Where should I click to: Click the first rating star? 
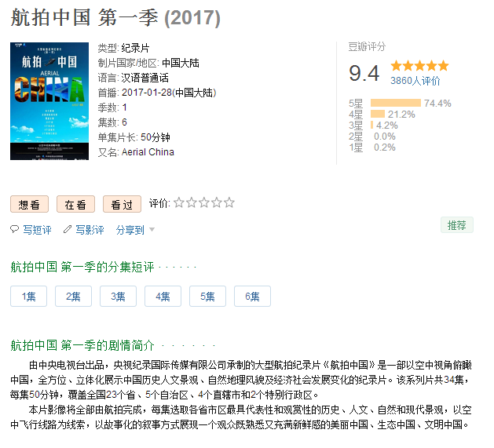click(x=179, y=202)
